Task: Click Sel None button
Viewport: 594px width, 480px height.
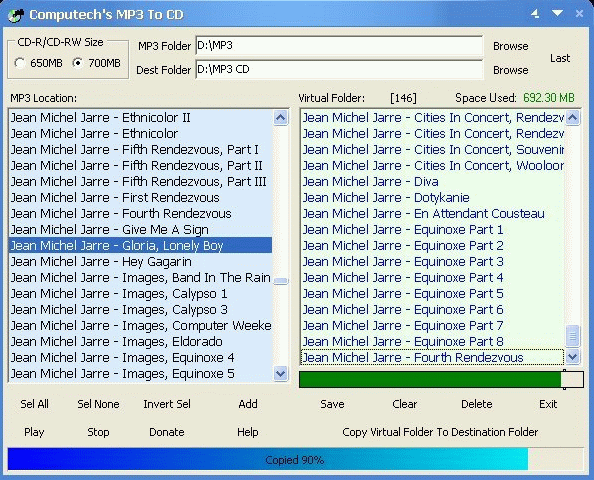Action: (98, 404)
